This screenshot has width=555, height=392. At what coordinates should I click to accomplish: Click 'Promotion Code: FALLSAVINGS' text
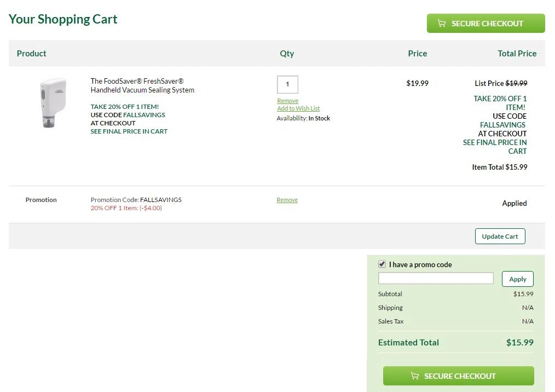(x=136, y=200)
